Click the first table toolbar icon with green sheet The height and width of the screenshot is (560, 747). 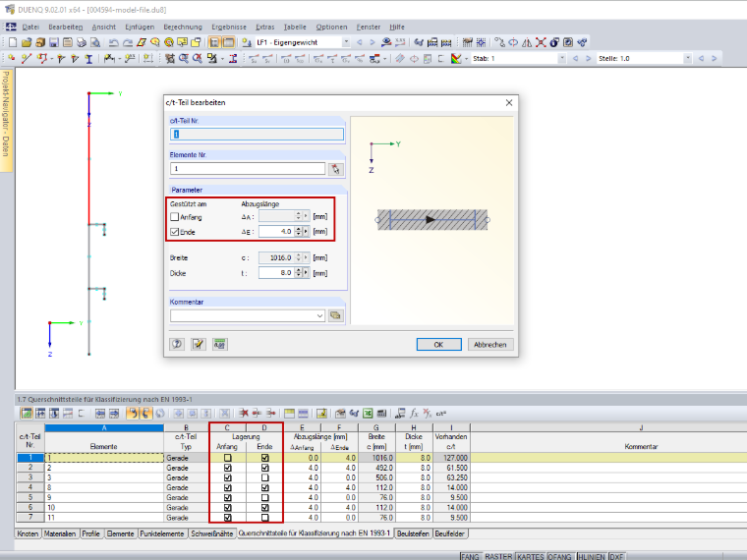click(27, 413)
